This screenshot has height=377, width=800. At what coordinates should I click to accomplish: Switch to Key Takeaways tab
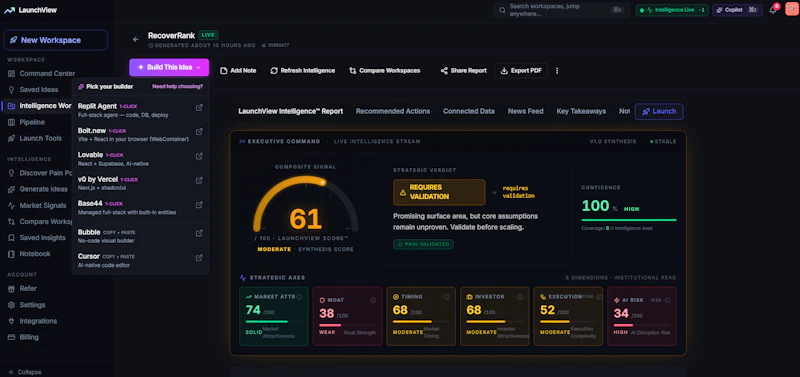pyautogui.click(x=581, y=111)
